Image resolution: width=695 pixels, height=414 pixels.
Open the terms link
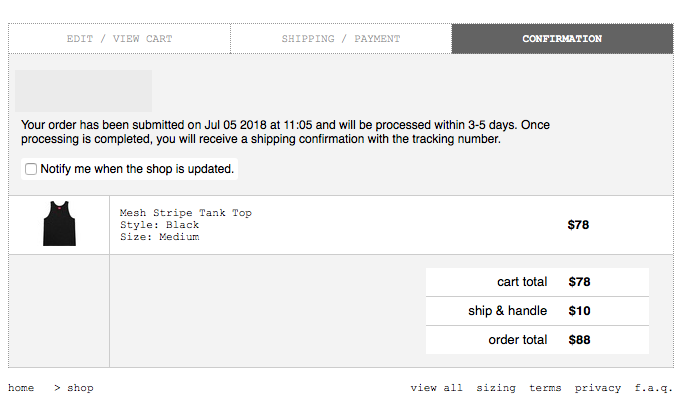pos(545,388)
